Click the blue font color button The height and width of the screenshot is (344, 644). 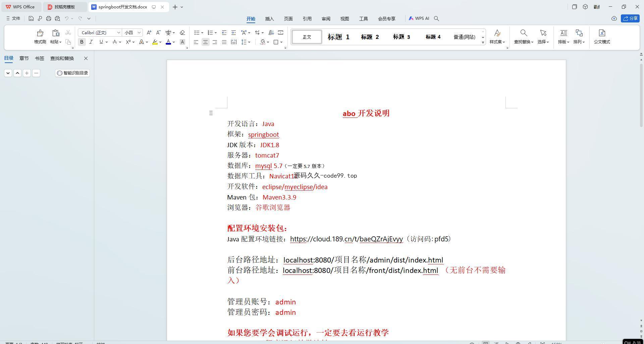(x=168, y=42)
